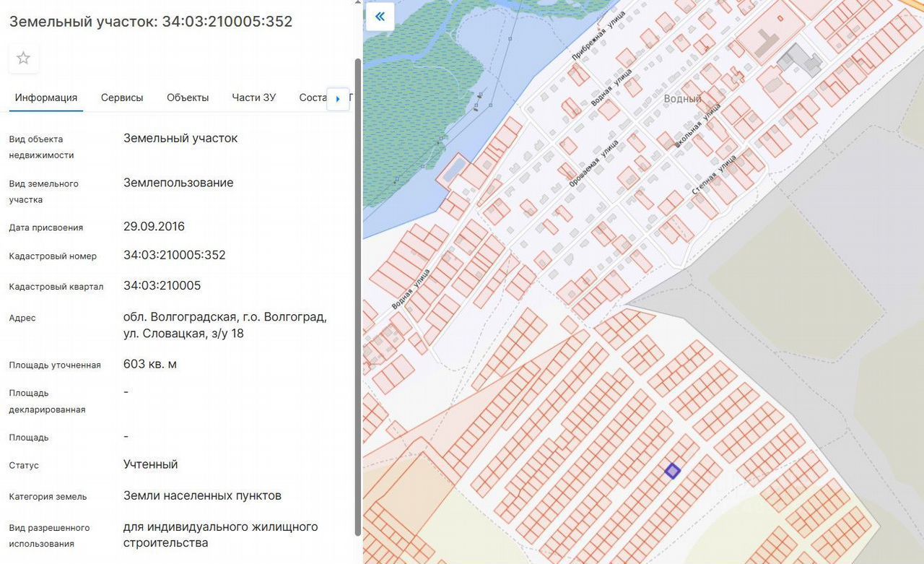The height and width of the screenshot is (564, 924).
Task: Click the 'Вид объекта недвижимости' label
Action: coord(41,147)
